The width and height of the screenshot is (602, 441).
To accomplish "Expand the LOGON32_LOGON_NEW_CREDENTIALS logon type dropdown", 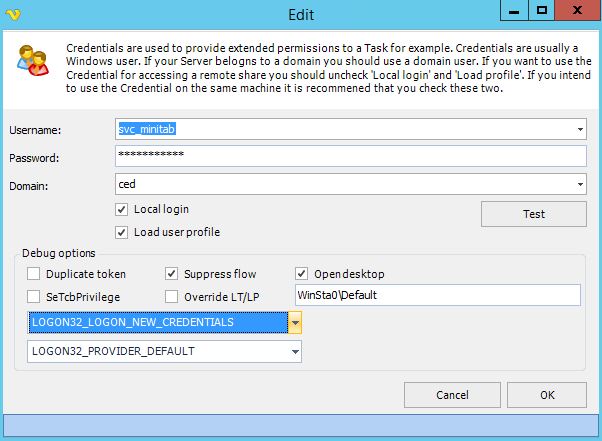I will [x=294, y=323].
